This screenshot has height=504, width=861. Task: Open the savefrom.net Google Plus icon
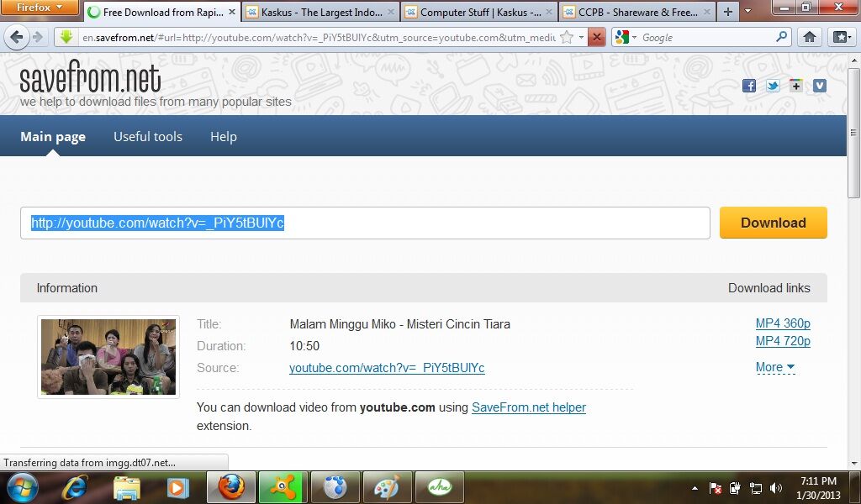tap(796, 86)
